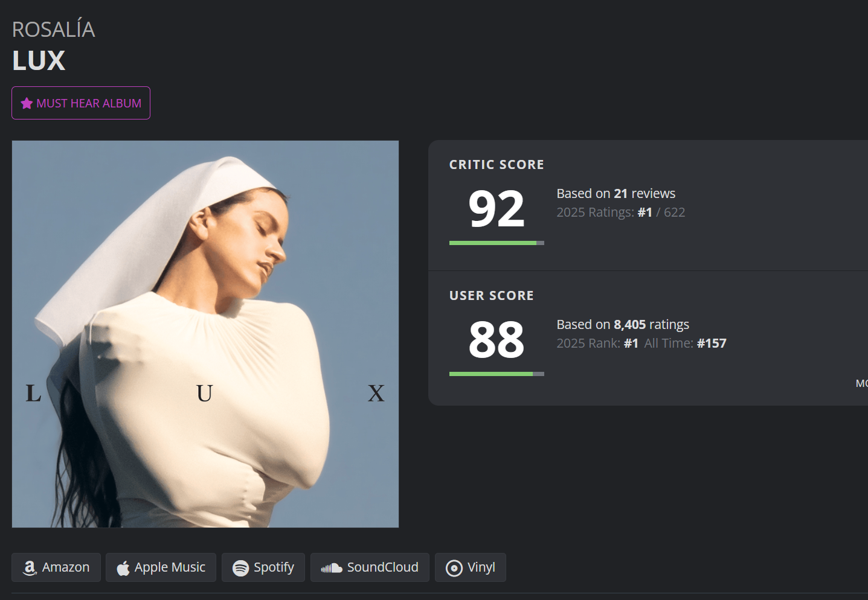This screenshot has height=600, width=868.
Task: Click the star in Must Hear badge
Action: tap(27, 103)
